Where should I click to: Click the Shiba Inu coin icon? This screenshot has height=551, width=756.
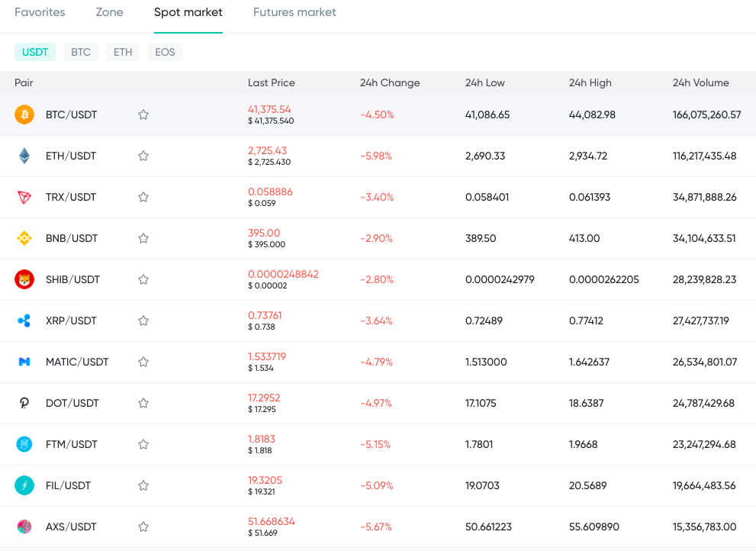[x=24, y=279]
